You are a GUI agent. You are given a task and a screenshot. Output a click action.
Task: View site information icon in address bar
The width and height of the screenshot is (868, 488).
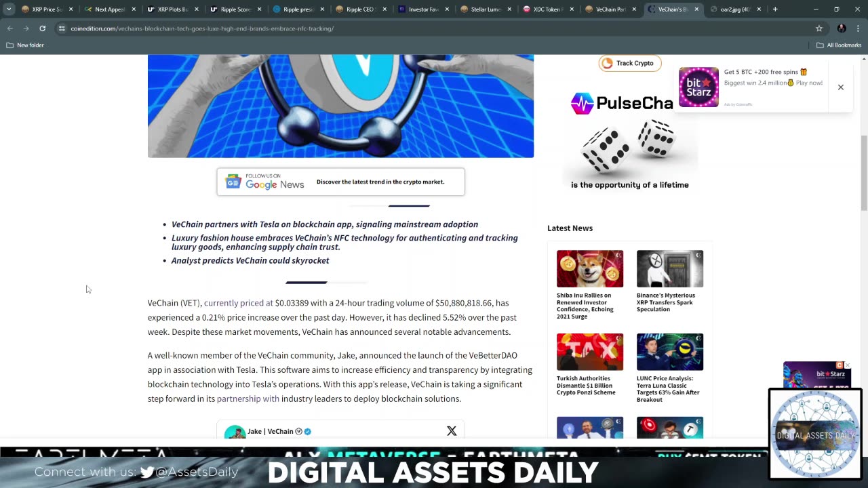point(62,28)
